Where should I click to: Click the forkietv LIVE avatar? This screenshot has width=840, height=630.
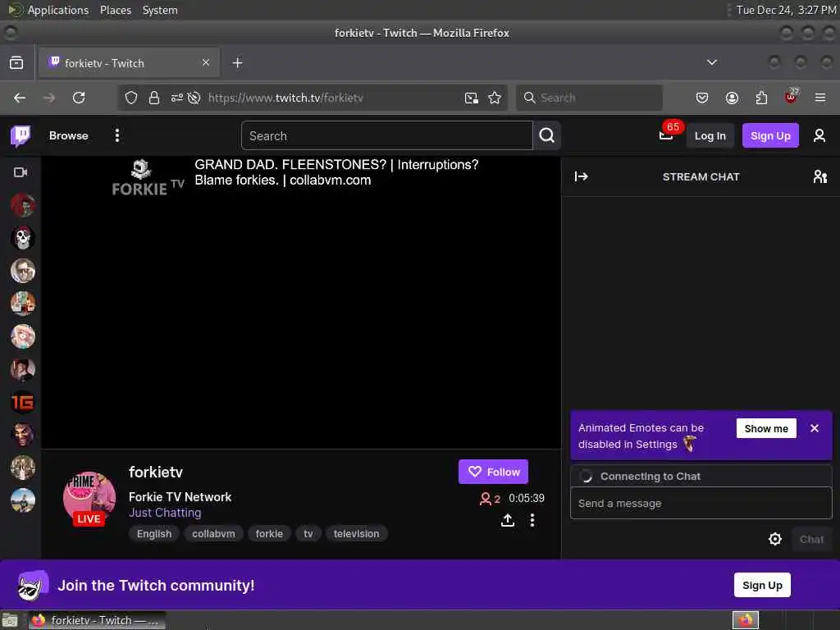click(x=89, y=499)
